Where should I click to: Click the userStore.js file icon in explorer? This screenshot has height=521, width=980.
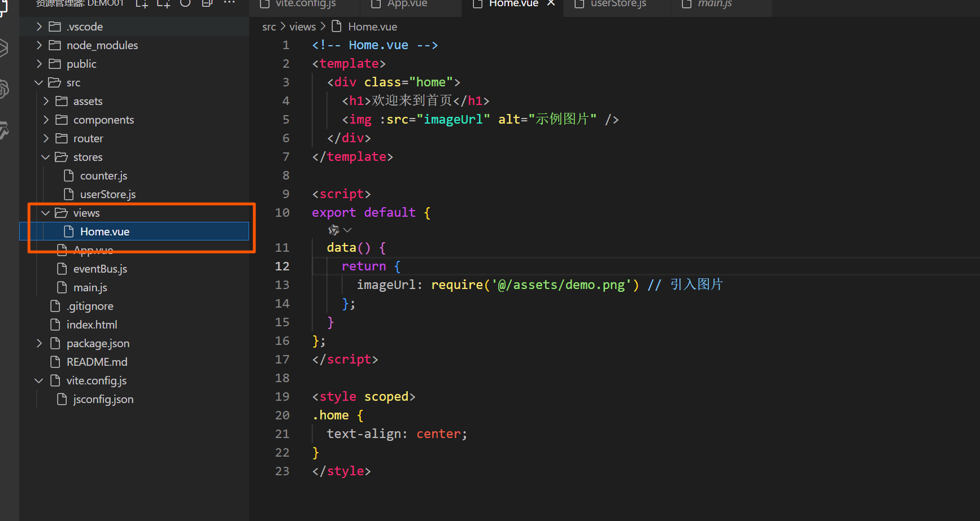pyautogui.click(x=69, y=194)
